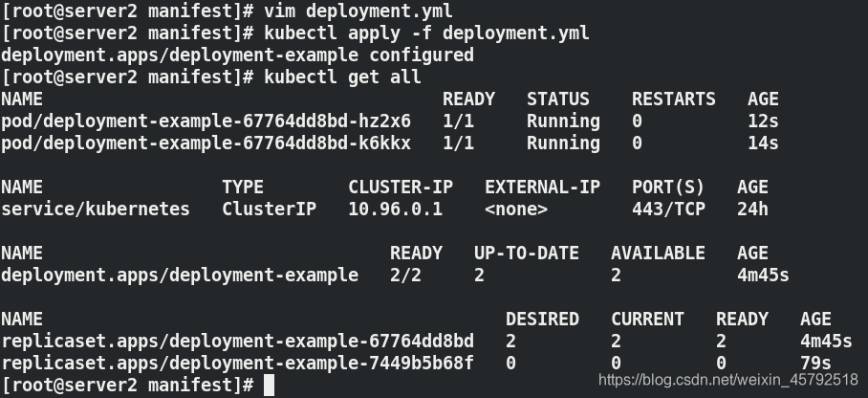The height and width of the screenshot is (398, 868).
Task: Click the CLUSTER-IP column header
Action: [x=401, y=188]
